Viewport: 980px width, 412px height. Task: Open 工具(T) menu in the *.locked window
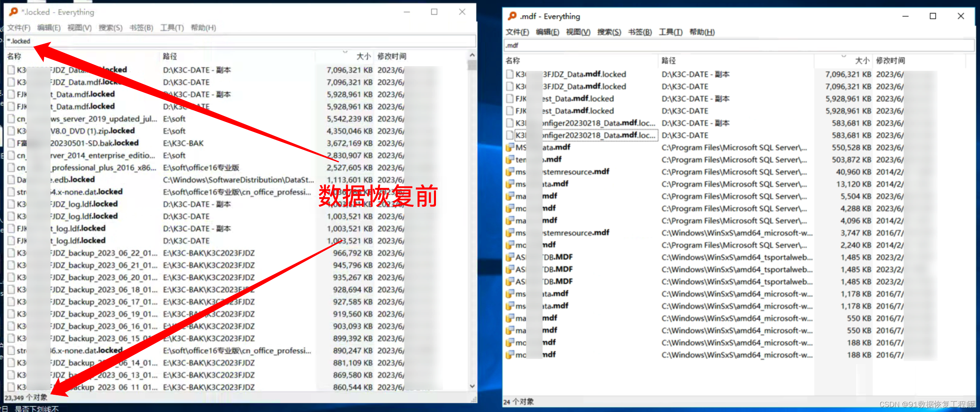click(x=172, y=28)
